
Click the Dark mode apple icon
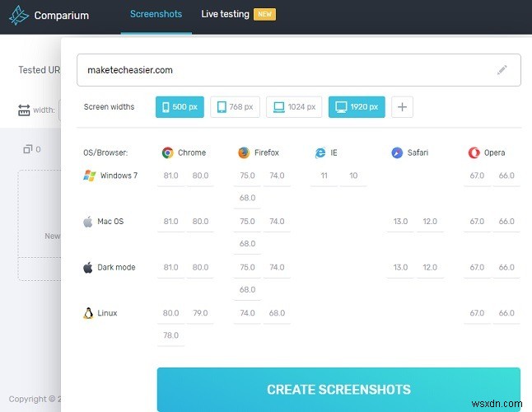click(x=88, y=268)
